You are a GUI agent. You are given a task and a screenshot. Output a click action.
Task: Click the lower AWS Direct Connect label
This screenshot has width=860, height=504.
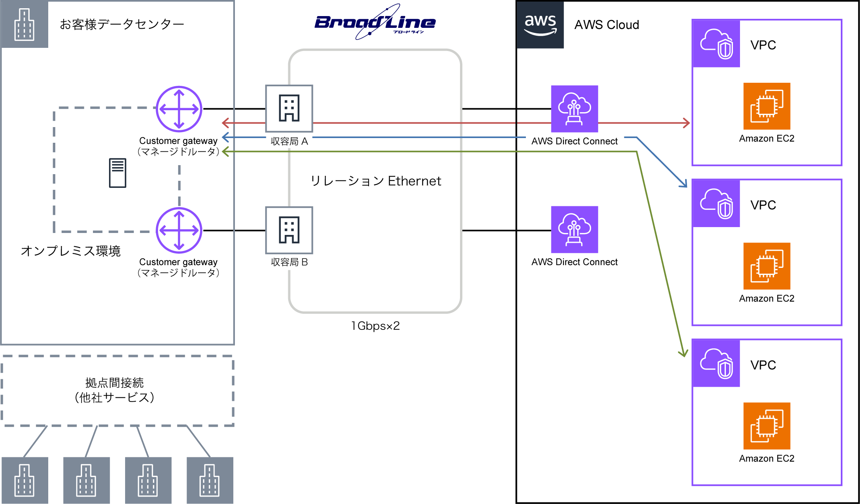click(x=575, y=262)
